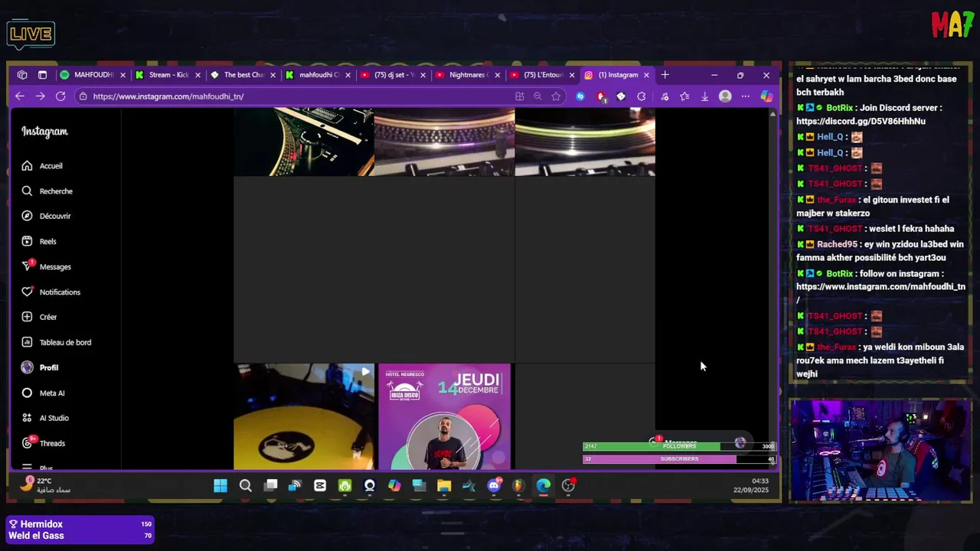Open zoom control in address bar

click(x=537, y=96)
